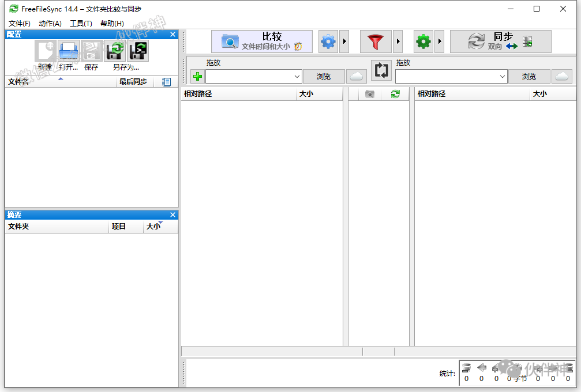Screen dimensions: 581x392
Task: Click the save as batch job icon
Action: pyautogui.click(x=138, y=51)
